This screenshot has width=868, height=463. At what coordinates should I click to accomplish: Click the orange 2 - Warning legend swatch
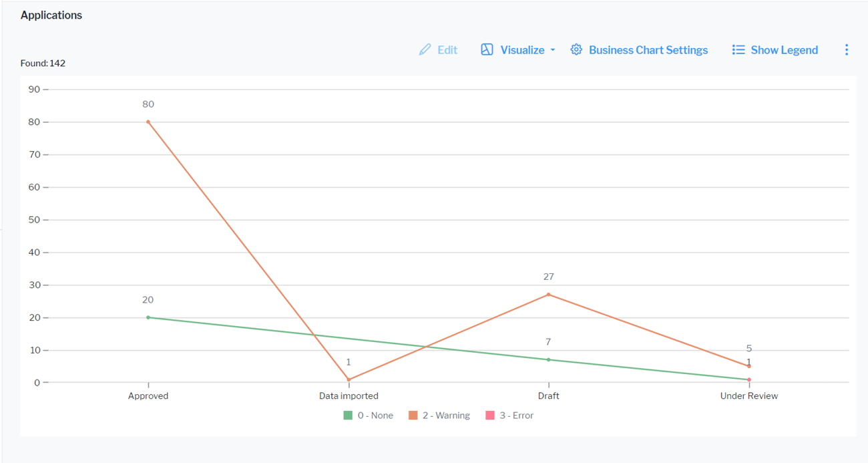(x=413, y=416)
